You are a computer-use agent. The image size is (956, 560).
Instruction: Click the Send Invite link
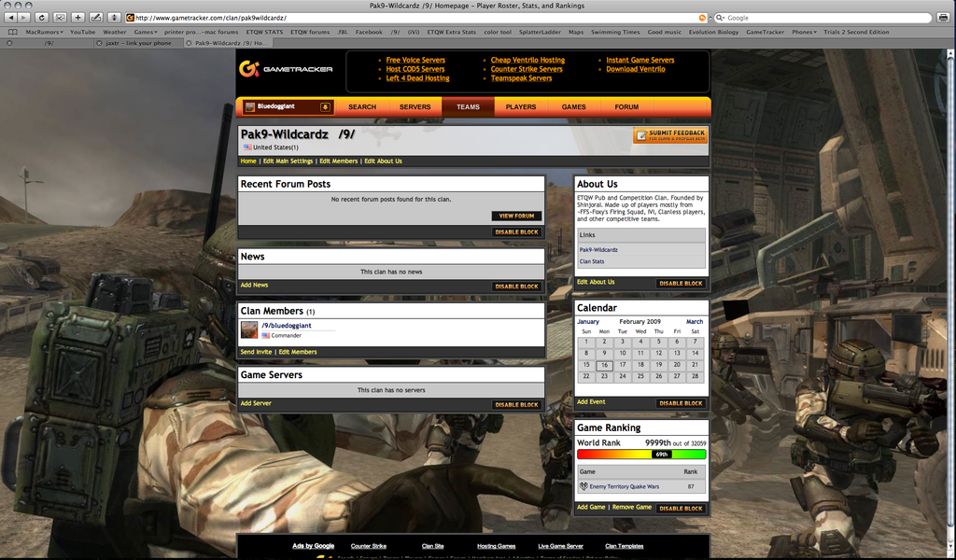[x=256, y=352]
